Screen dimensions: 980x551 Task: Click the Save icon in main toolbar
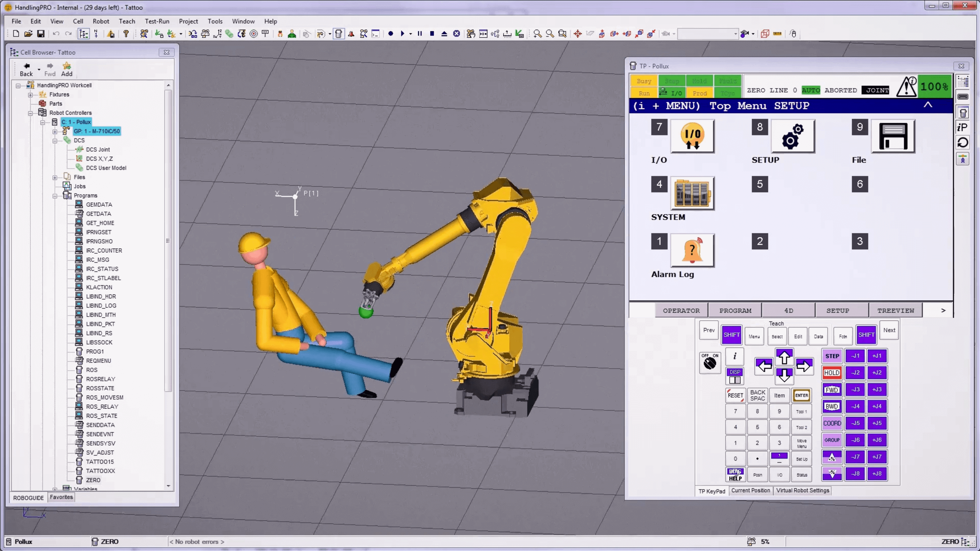click(x=41, y=34)
